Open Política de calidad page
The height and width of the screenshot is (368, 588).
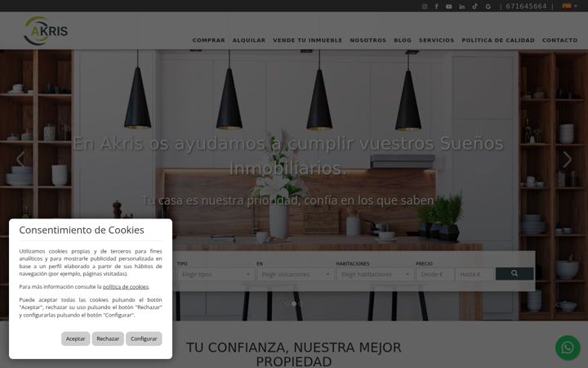[498, 40]
